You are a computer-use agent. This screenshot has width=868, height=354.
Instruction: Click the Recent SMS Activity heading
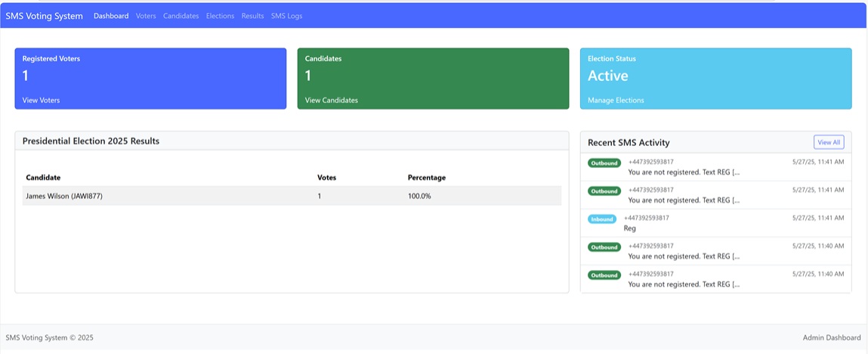(x=629, y=143)
